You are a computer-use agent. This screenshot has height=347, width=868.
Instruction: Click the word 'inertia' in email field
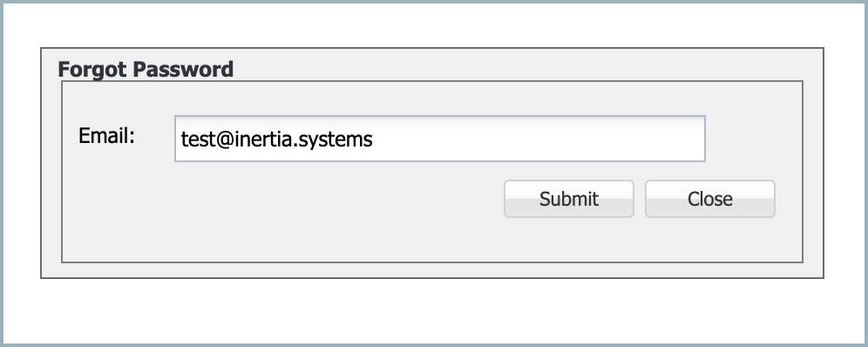click(x=262, y=139)
